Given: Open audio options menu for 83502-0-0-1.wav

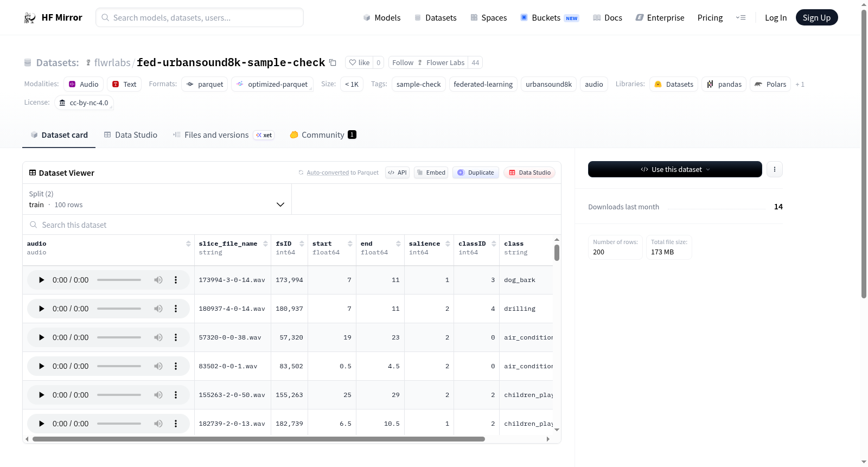Looking at the screenshot, I should 176,366.
